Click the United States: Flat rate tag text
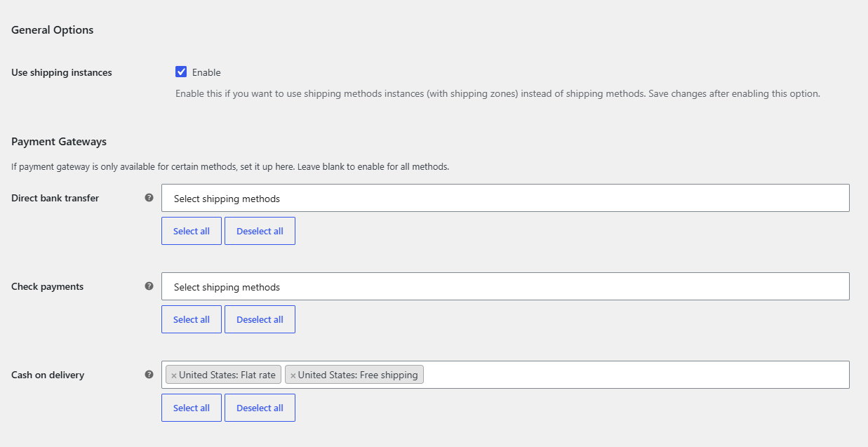 tap(227, 375)
